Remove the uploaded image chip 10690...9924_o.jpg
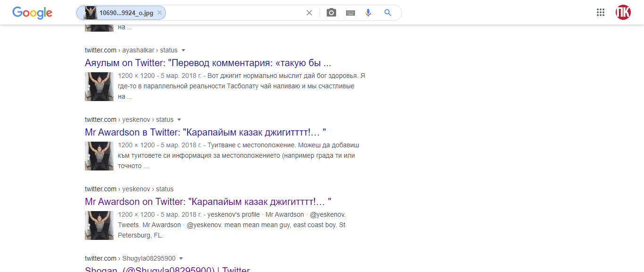Viewport: 644px width, 272px height. click(x=159, y=13)
